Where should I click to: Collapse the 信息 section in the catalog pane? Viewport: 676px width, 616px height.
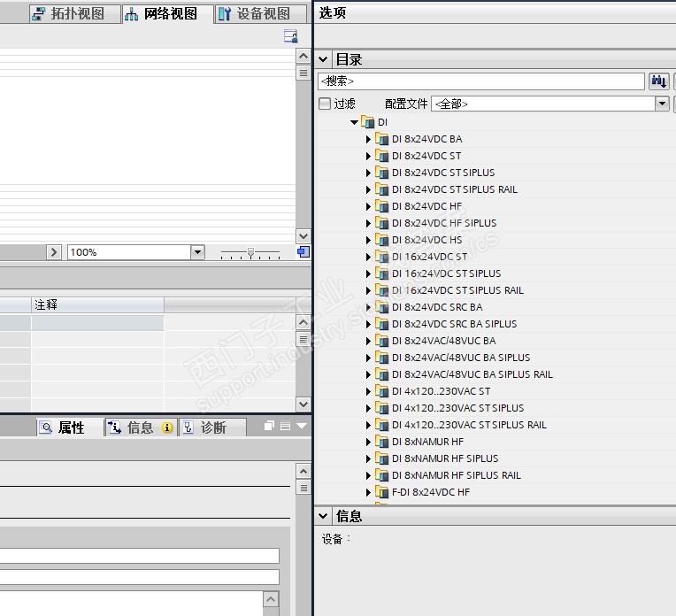pyautogui.click(x=323, y=515)
